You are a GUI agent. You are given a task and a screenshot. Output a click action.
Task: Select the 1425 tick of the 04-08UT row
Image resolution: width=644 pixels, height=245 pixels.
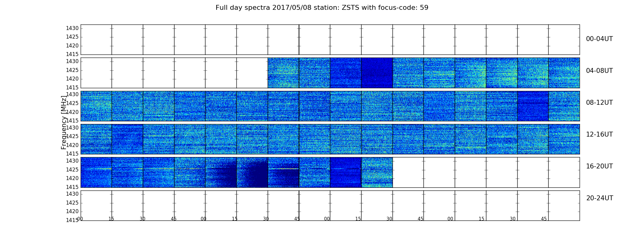72,70
